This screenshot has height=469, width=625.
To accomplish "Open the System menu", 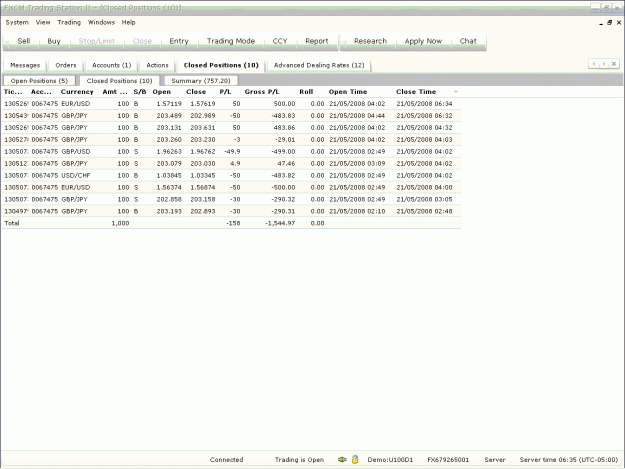I will pyautogui.click(x=17, y=22).
